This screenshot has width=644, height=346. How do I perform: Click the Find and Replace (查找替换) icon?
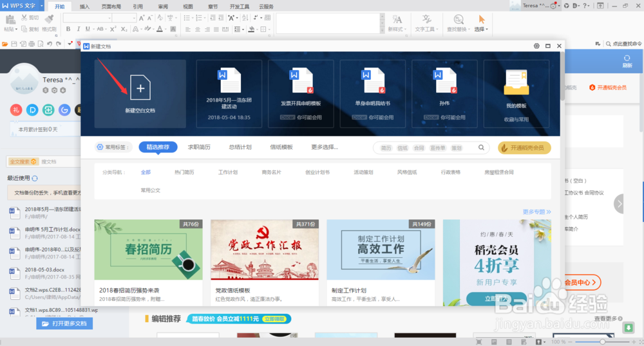pos(459,19)
